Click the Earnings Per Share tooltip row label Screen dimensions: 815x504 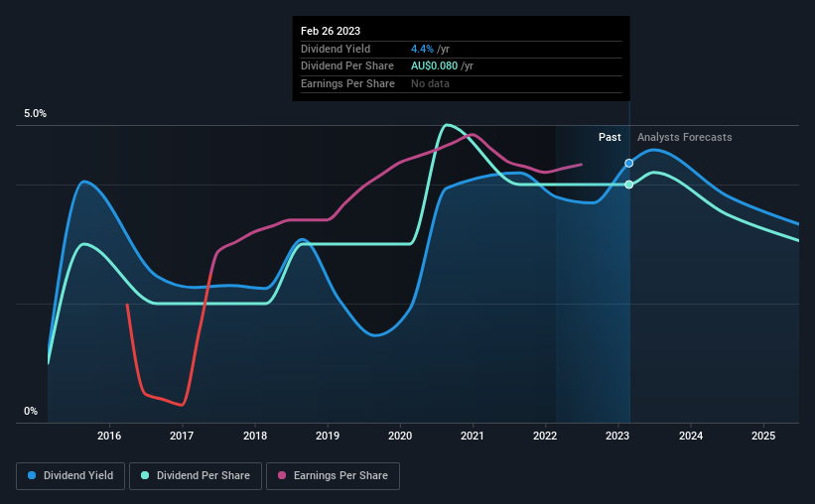(347, 83)
